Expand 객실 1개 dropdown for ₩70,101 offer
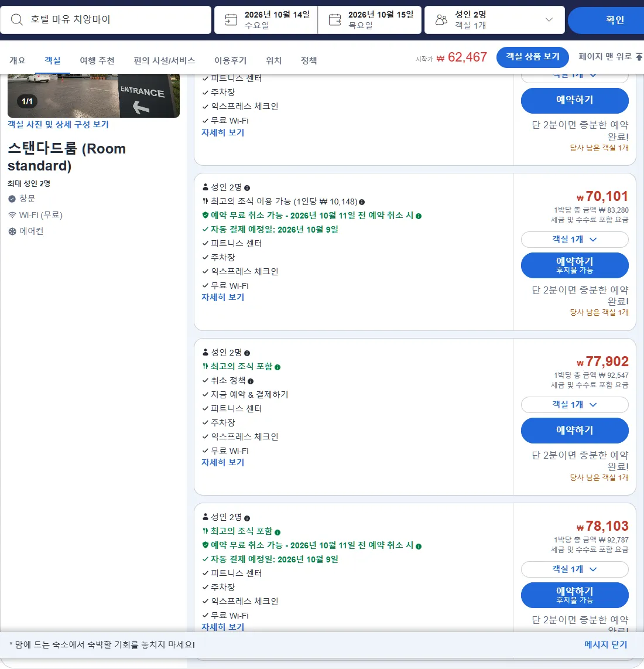 [x=574, y=240]
